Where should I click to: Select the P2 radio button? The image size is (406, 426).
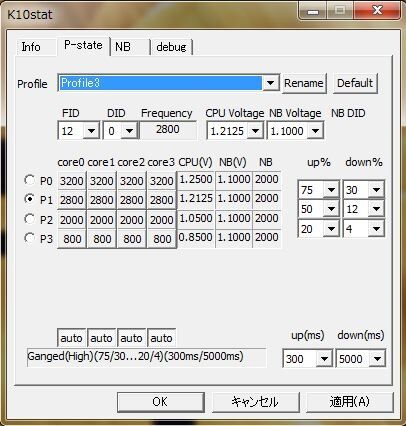30,219
